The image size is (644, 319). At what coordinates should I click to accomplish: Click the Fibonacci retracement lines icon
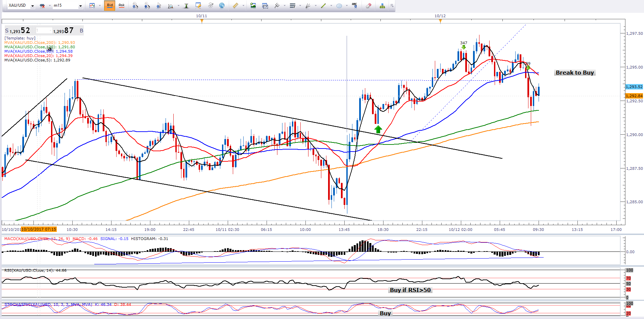click(x=293, y=5)
